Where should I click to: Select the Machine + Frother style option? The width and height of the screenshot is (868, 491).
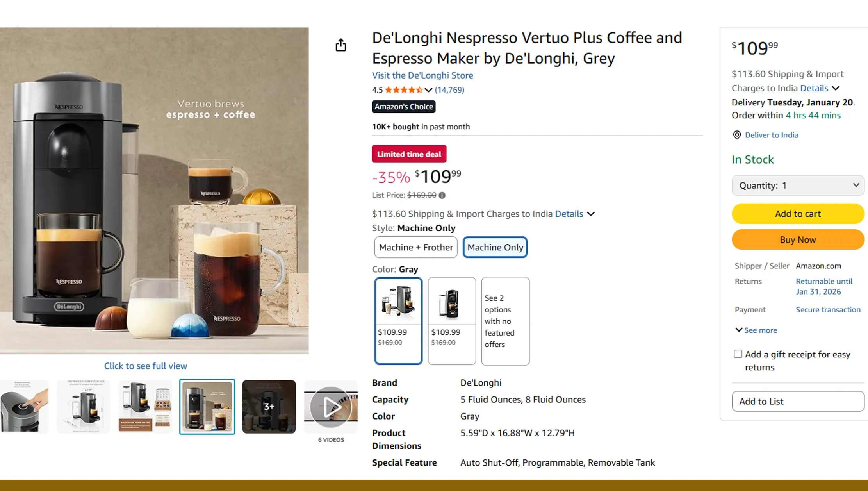click(x=415, y=247)
